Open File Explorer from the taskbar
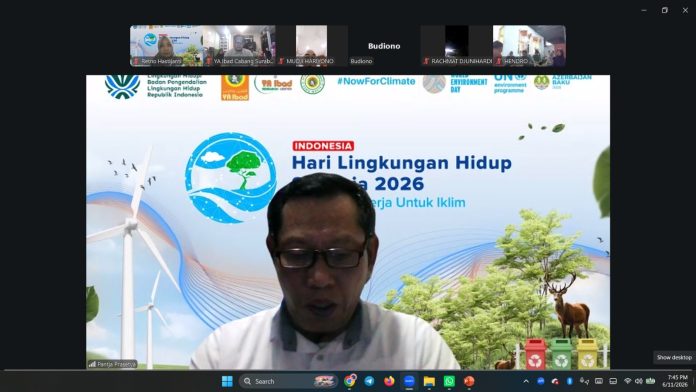This screenshot has height=392, width=696. click(429, 381)
